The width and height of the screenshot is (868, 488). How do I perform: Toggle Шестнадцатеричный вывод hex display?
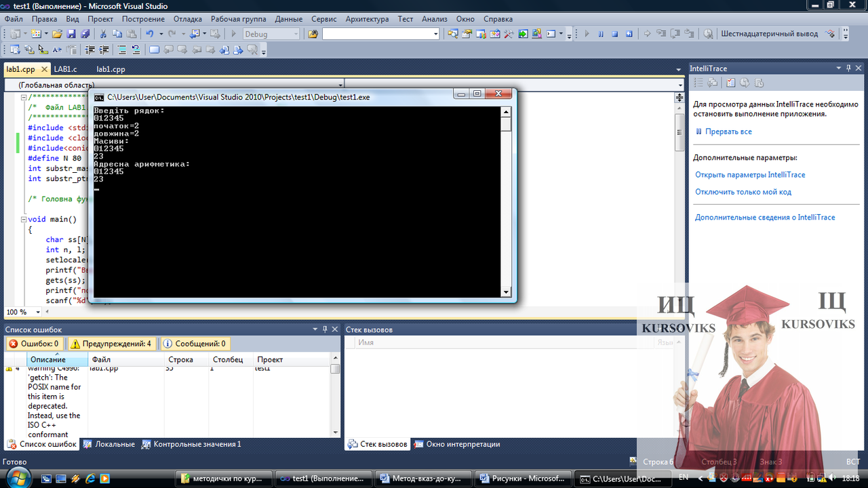pyautogui.click(x=770, y=34)
